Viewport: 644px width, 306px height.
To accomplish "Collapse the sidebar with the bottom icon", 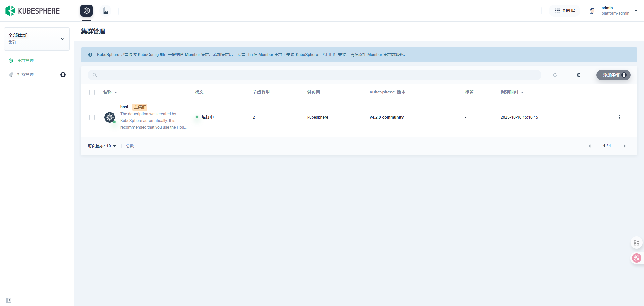I will 9,300.
